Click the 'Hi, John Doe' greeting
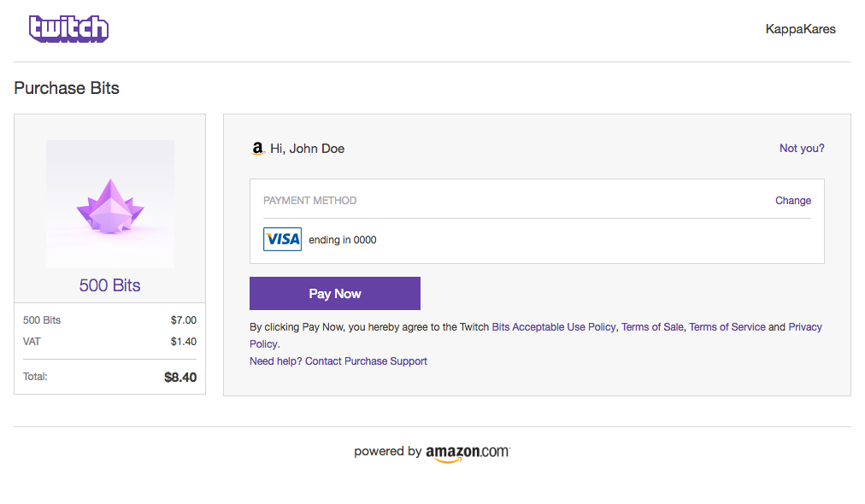This screenshot has height=504, width=865. [x=307, y=149]
